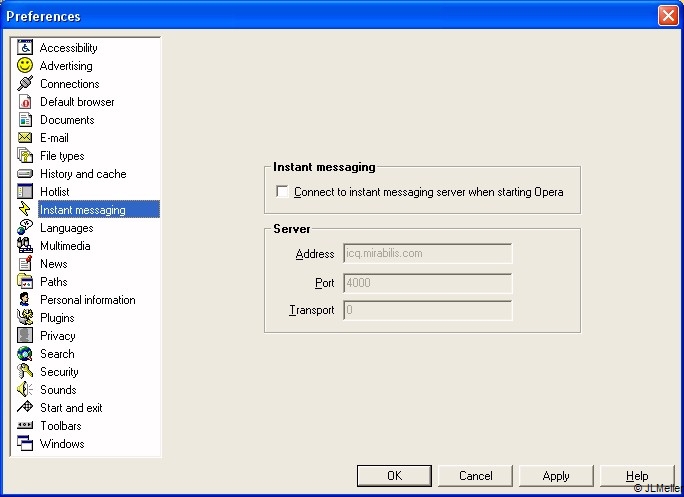Choose the Search entry
This screenshot has width=684, height=497.
pos(57,354)
